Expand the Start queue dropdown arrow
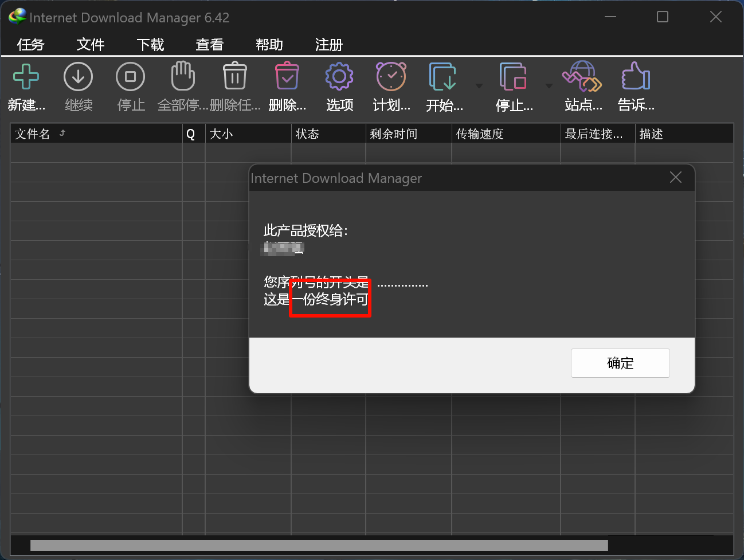This screenshot has width=744, height=560. [479, 86]
